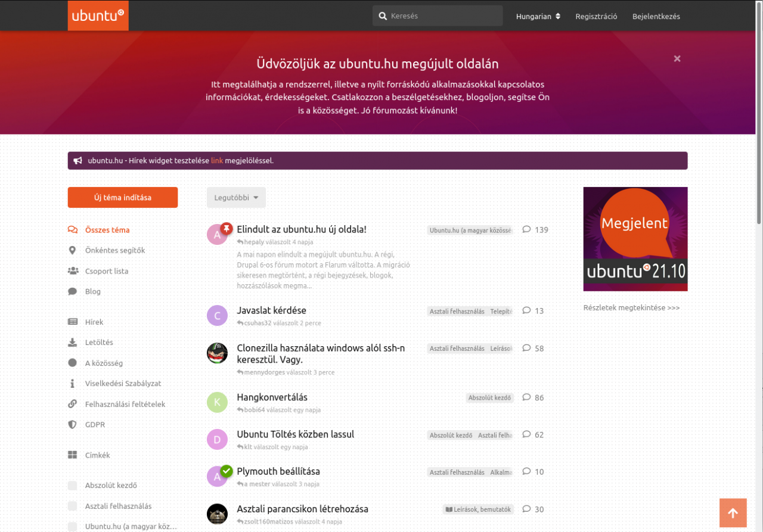Dismiss the welcome banner with X
The image size is (763, 532).
click(677, 58)
